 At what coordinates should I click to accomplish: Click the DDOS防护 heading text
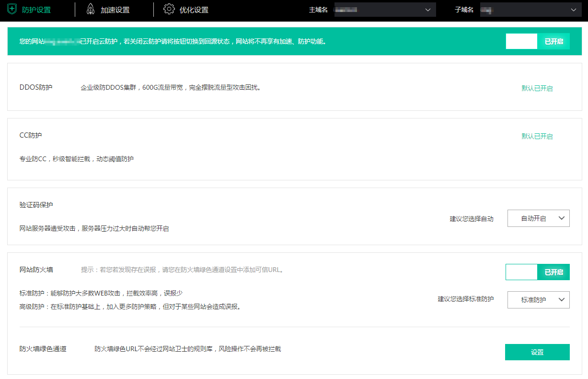coord(36,87)
